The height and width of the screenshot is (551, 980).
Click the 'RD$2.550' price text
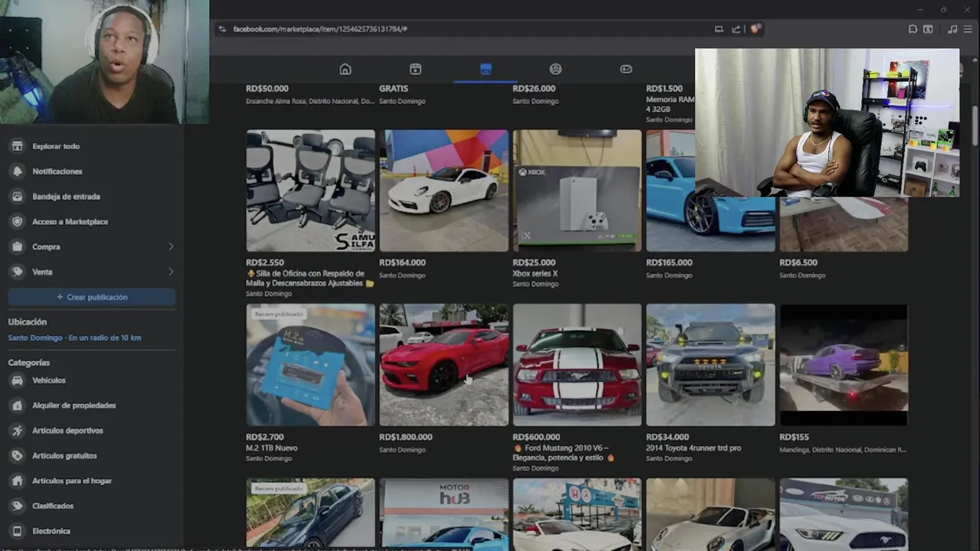pos(265,262)
